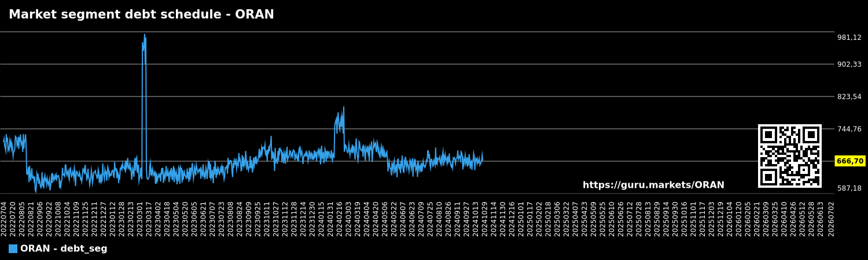
Task: Open the QR code image
Action: (790, 156)
